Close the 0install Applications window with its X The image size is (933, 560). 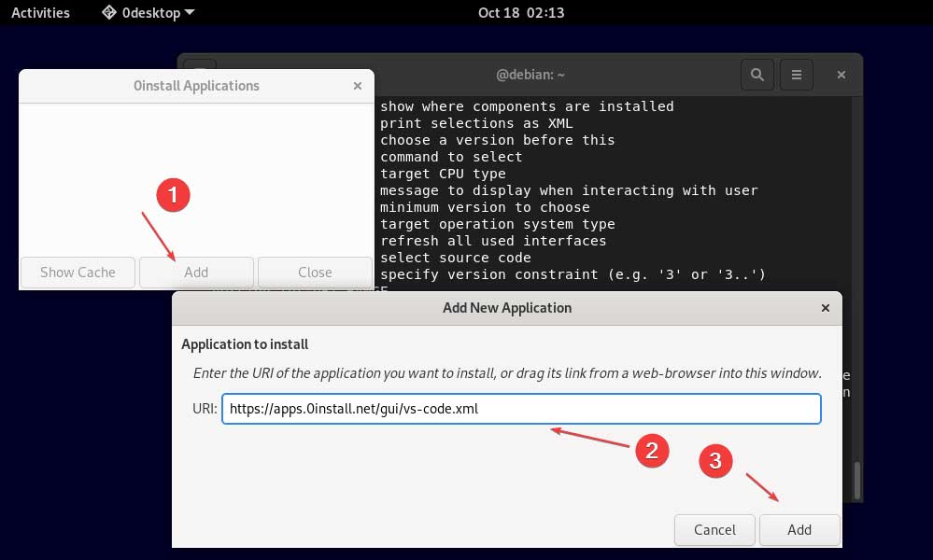pyautogui.click(x=357, y=85)
